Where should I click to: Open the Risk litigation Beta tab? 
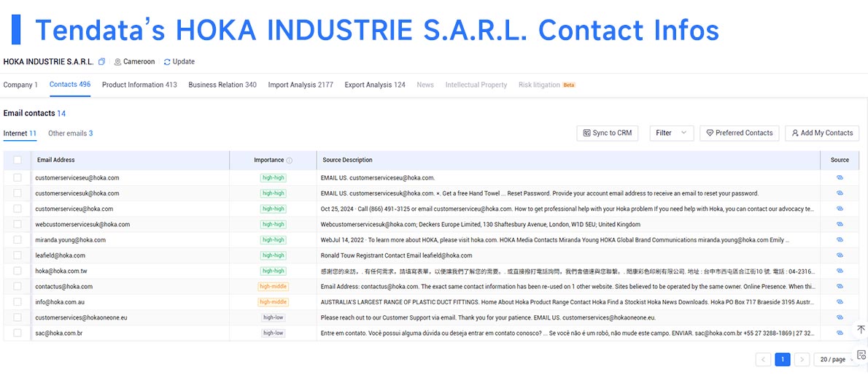547,85
